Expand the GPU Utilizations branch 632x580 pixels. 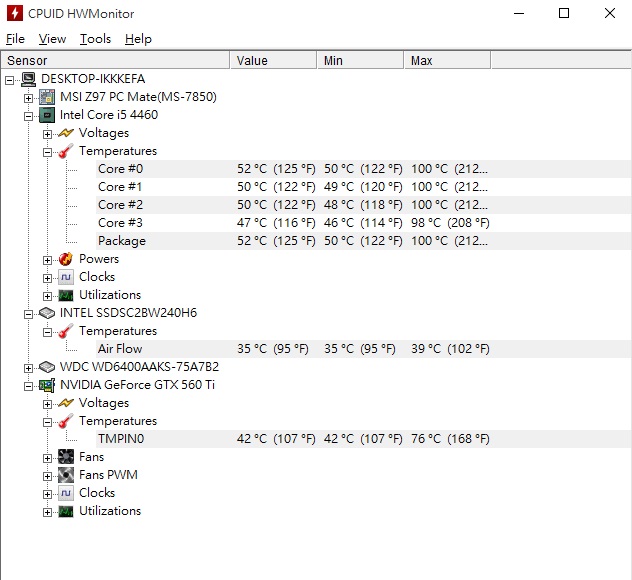tap(47, 512)
